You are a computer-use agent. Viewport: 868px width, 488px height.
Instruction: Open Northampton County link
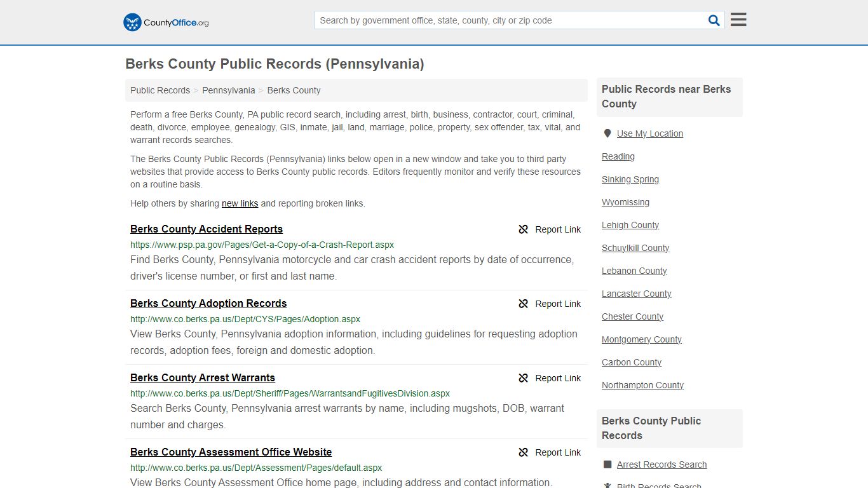pos(642,385)
